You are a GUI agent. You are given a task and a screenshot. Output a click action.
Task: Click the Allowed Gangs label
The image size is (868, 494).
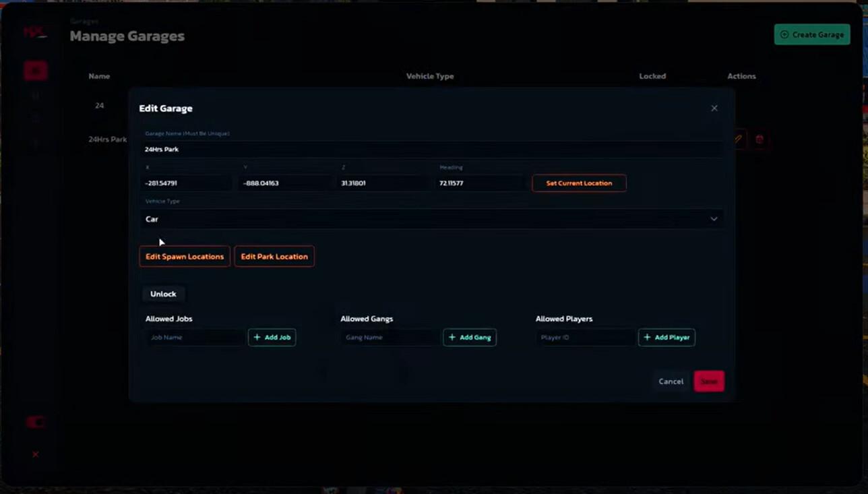(367, 319)
